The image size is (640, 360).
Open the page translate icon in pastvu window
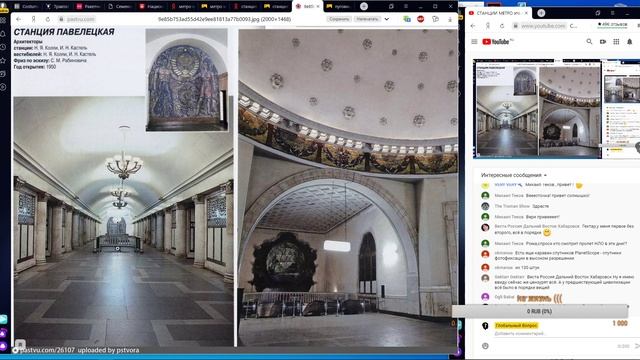(x=407, y=19)
